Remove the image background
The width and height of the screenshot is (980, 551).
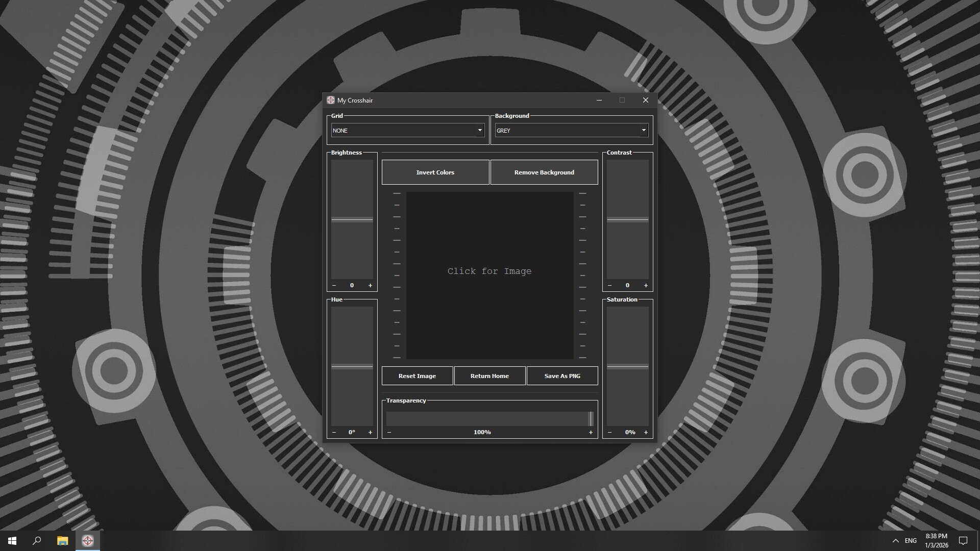point(544,172)
